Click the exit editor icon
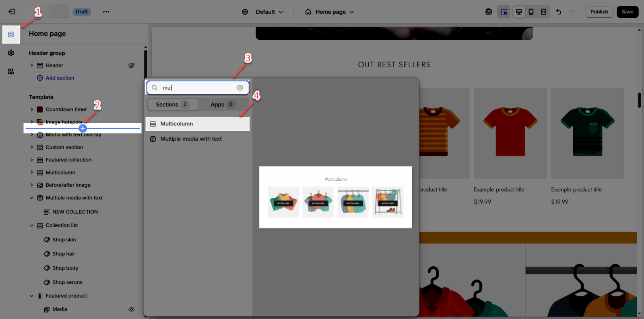The width and height of the screenshot is (644, 319). pyautogui.click(x=12, y=12)
